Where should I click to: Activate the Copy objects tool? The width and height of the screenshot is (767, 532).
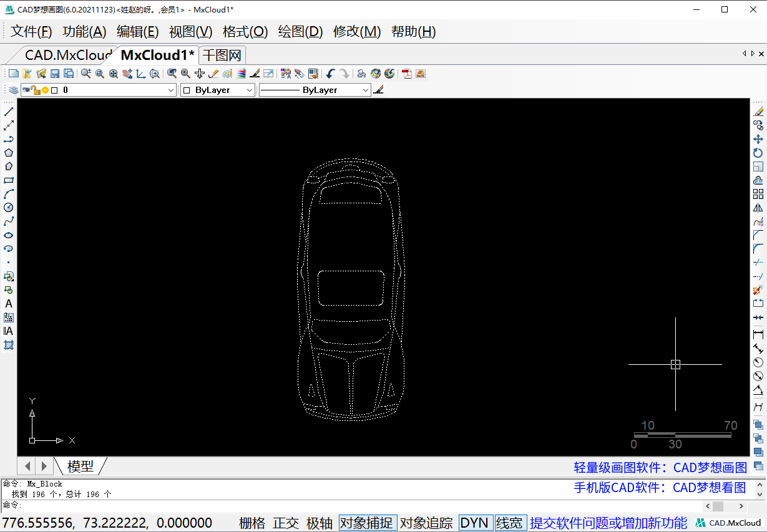pyautogui.click(x=758, y=125)
